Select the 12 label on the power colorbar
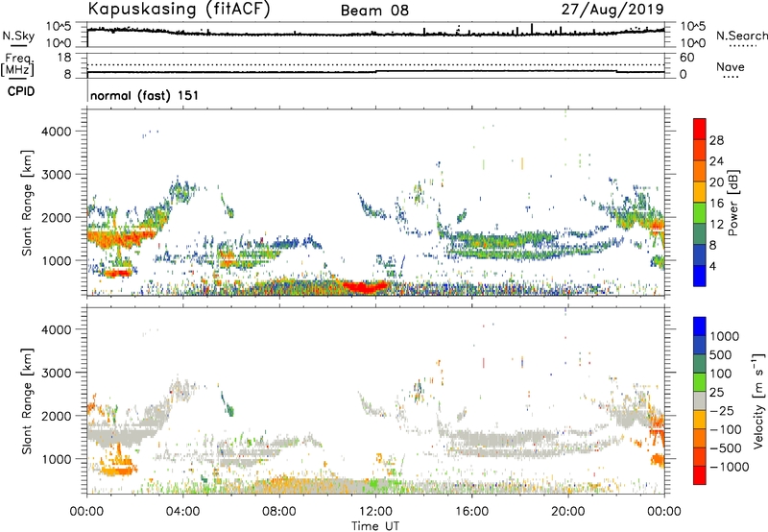 (716, 225)
